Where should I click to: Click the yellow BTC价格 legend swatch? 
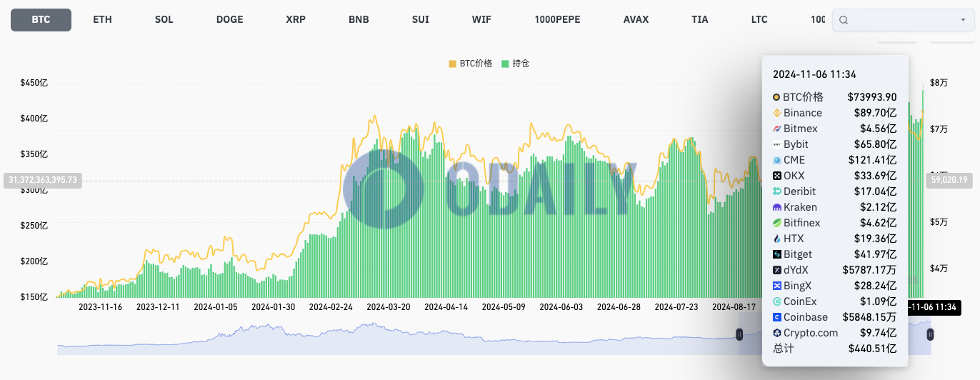[452, 64]
